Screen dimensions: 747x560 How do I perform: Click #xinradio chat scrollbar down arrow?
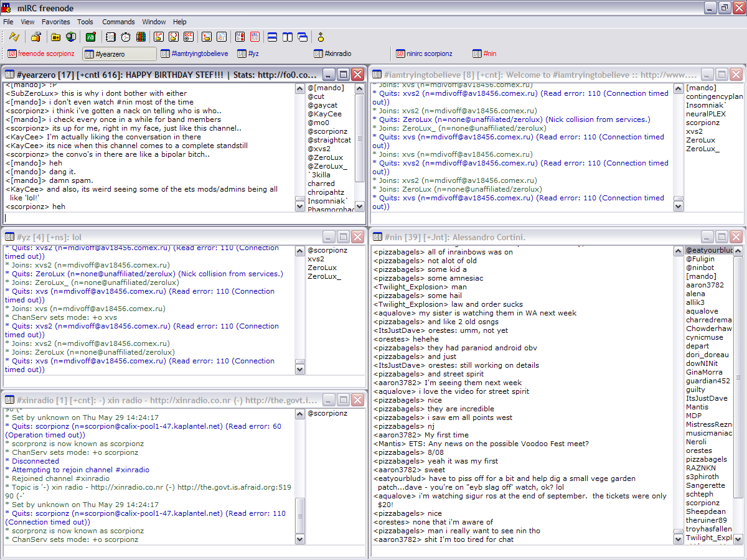(x=300, y=539)
